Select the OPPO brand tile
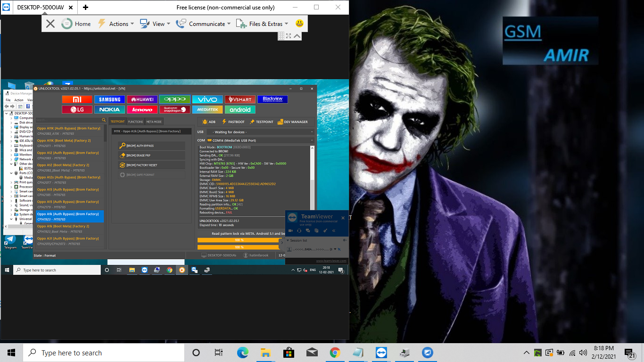The image size is (644, 362). (175, 99)
